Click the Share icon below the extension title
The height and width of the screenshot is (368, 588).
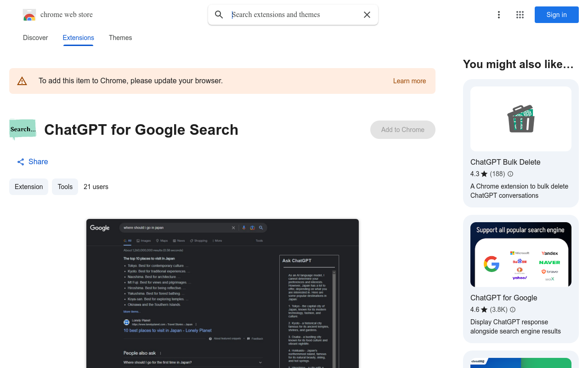point(20,161)
